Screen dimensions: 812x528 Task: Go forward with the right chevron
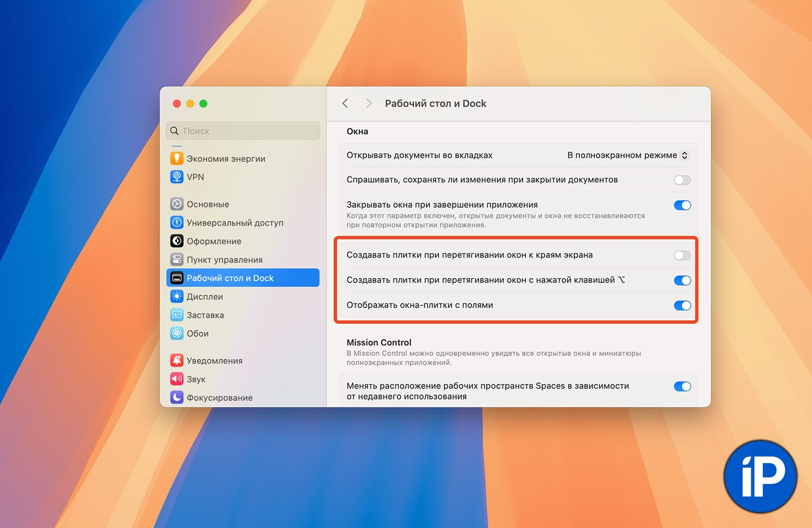[369, 103]
